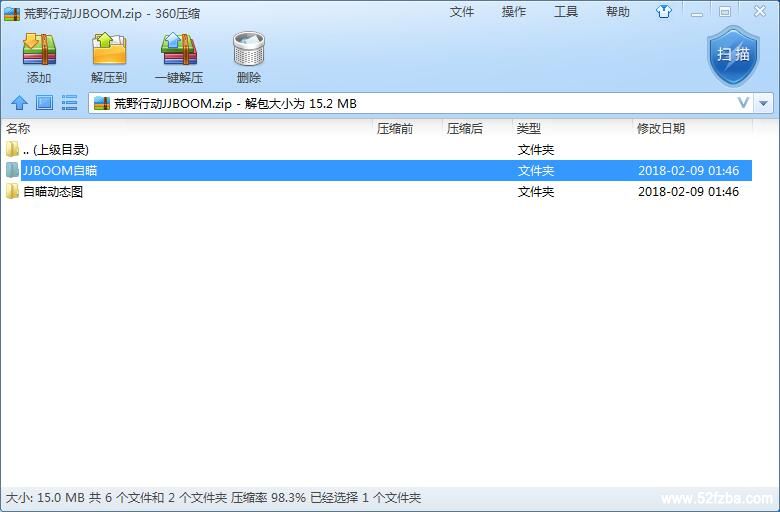
Task: Go up one level with the arrow icon
Action: 18,103
